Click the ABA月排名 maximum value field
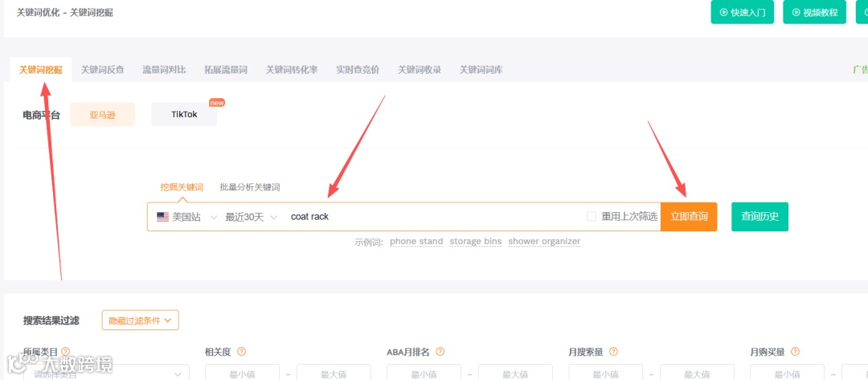 click(515, 372)
